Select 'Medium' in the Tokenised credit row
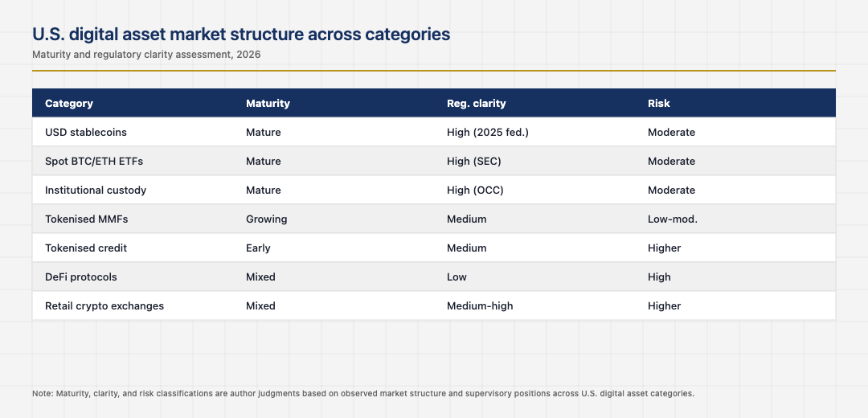This screenshot has width=868, height=418. pos(467,248)
